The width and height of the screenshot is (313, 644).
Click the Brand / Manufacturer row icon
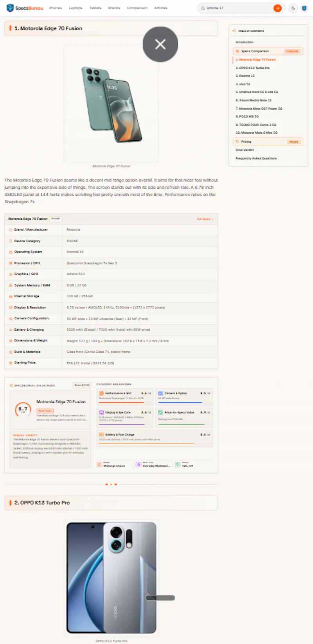(11, 230)
